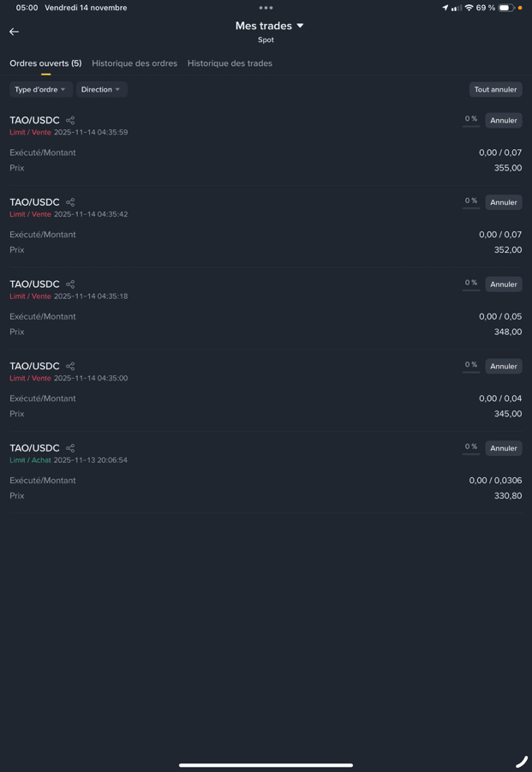Share the 348,00 TAO/USDC sell order
Image resolution: width=532 pixels, height=772 pixels.
tap(70, 284)
